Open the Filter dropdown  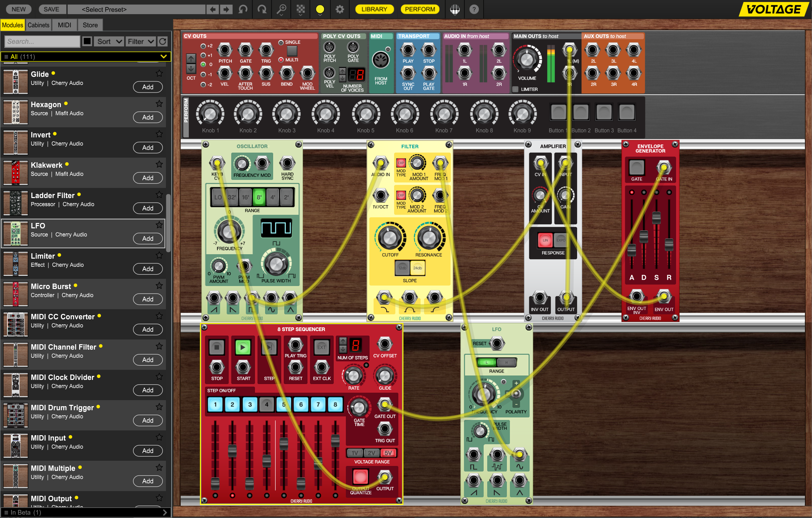pos(140,41)
